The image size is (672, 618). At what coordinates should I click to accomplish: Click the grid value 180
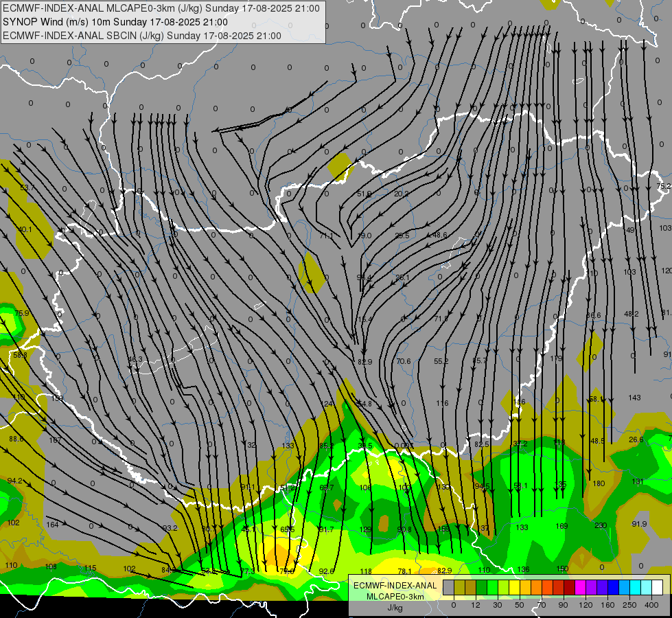point(599,483)
